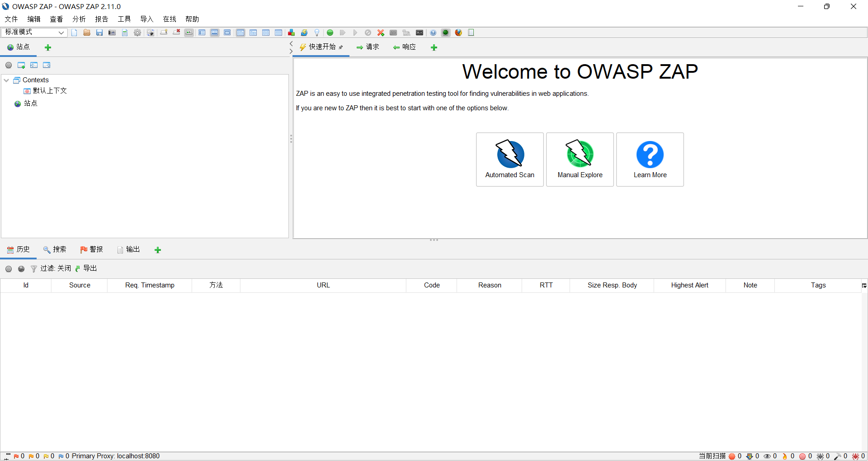868x461 pixels.
Task: Open a session via the folder icon
Action: pyautogui.click(x=87, y=33)
